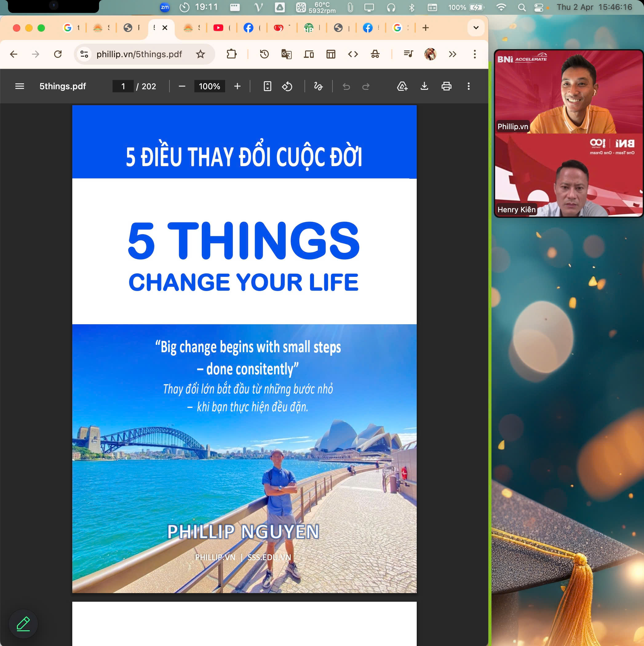Save PDF to Google Drive

pos(402,86)
